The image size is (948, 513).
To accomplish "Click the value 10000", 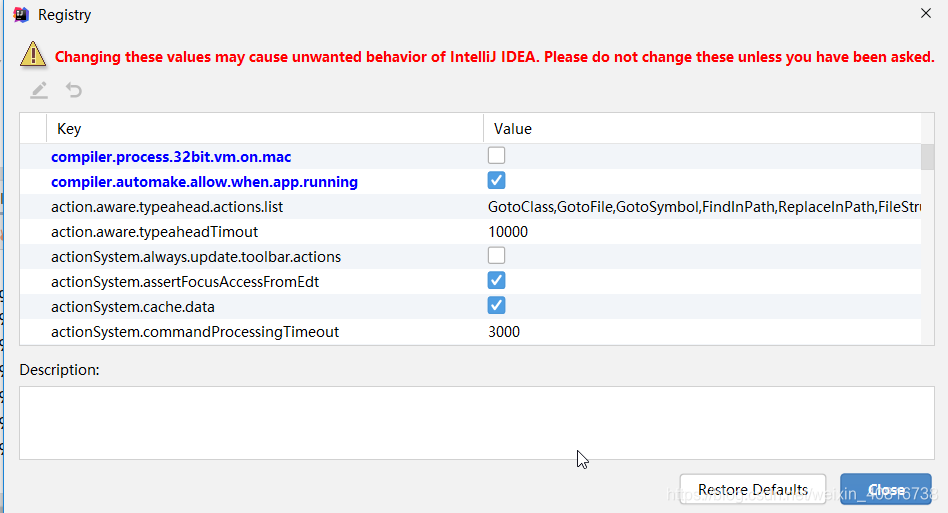I will (x=508, y=232).
